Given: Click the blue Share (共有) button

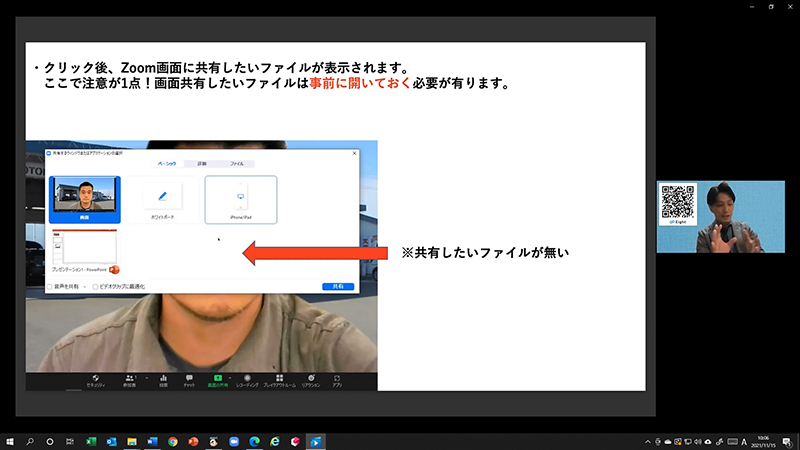Looking at the screenshot, I should (338, 286).
